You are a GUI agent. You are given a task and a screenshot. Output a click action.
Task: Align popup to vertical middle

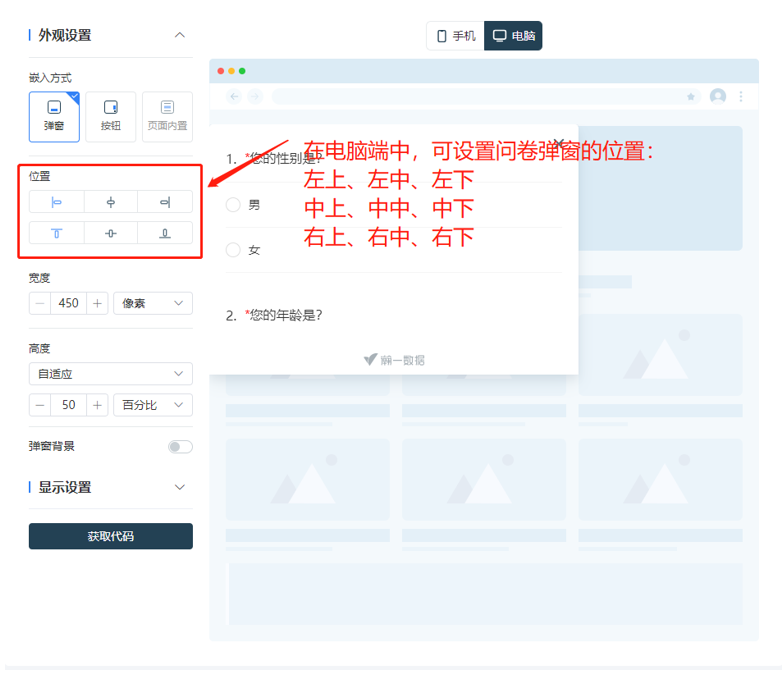tap(111, 233)
